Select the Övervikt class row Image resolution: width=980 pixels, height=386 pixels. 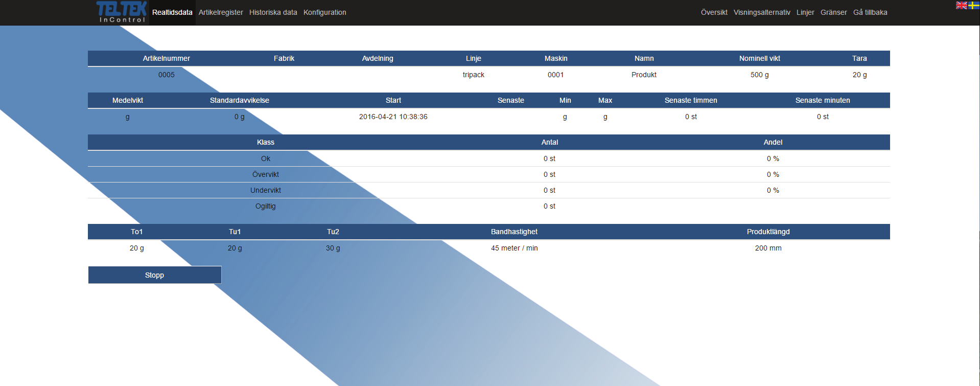click(x=489, y=174)
